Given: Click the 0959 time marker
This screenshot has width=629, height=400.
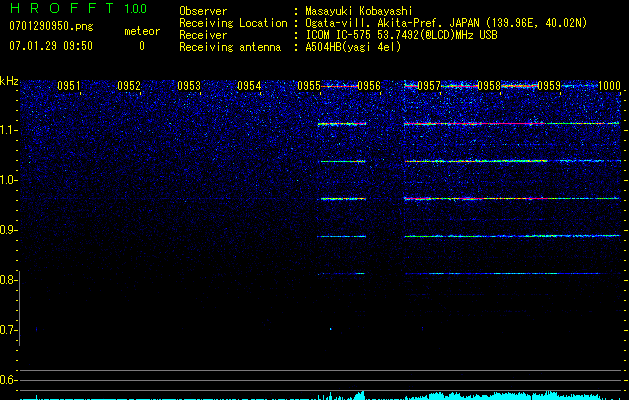Looking at the screenshot, I should [x=549, y=86].
